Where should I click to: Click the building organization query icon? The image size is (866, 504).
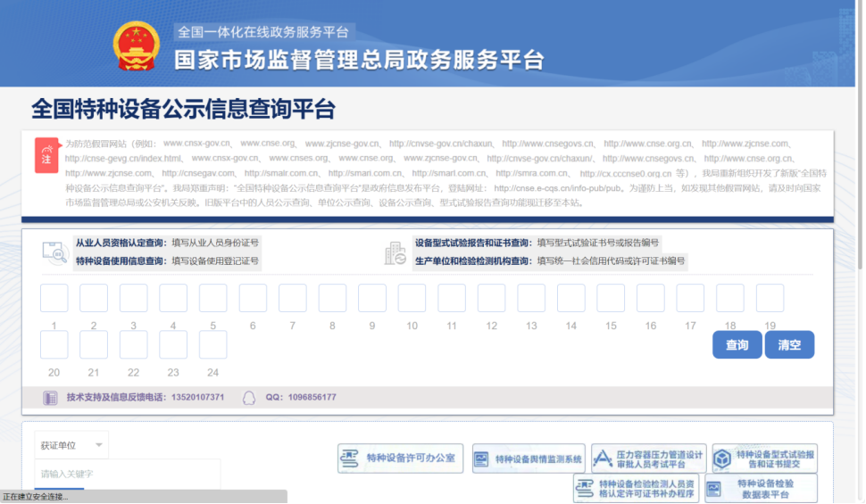(x=395, y=252)
